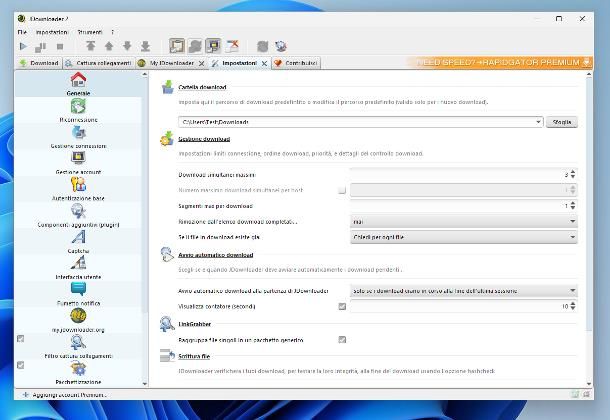Toggle group single files in package checkbox
The width and height of the screenshot is (610, 420).
tap(342, 339)
